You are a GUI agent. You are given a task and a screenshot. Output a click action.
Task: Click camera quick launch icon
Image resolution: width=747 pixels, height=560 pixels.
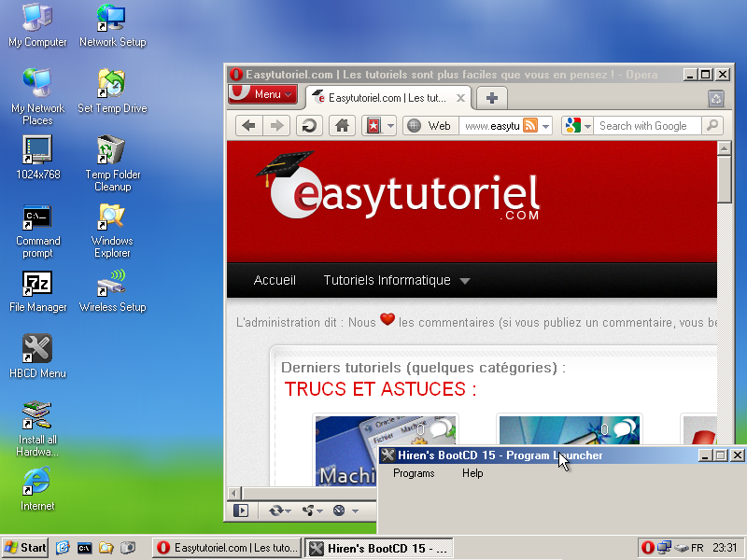pyautogui.click(x=128, y=548)
